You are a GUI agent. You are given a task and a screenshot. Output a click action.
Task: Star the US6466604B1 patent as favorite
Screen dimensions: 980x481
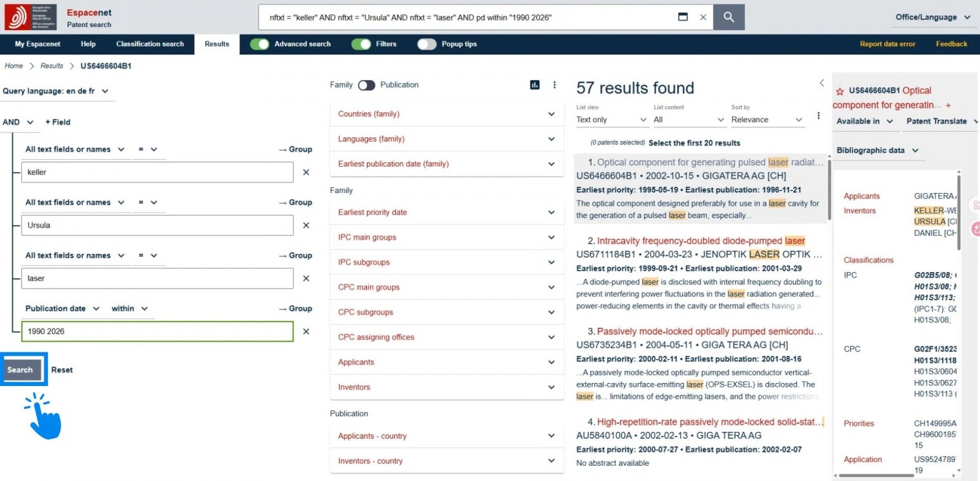(x=840, y=91)
